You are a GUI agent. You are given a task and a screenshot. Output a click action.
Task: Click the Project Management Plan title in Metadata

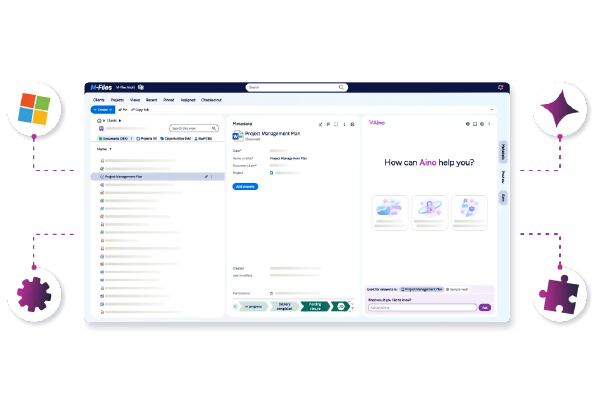[x=272, y=133]
